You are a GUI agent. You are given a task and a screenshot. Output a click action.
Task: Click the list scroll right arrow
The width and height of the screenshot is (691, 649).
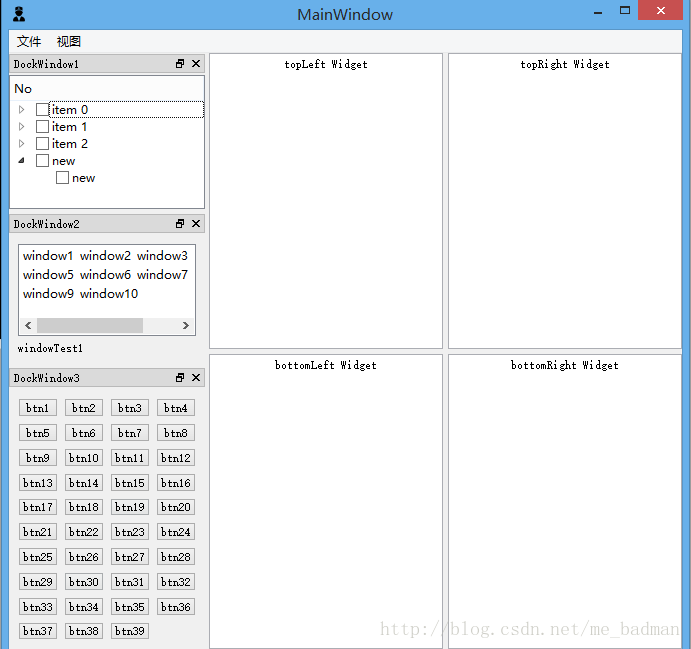[186, 325]
